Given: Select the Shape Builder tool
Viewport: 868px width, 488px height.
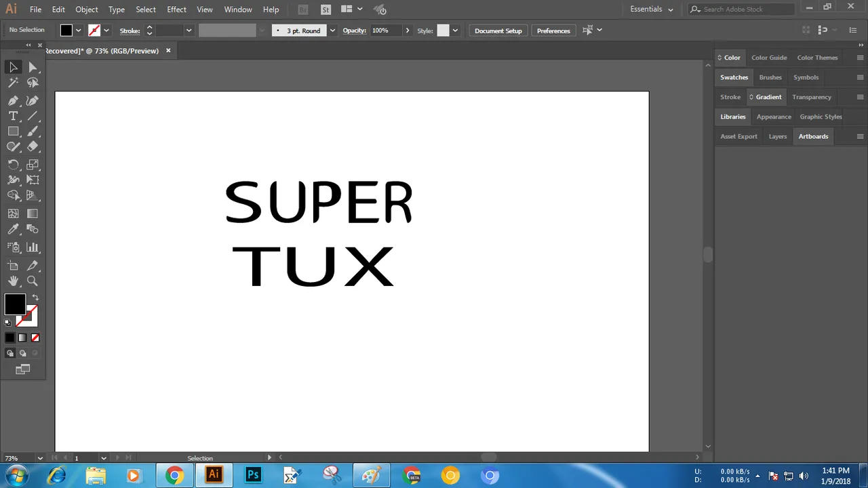Looking at the screenshot, I should 13,195.
